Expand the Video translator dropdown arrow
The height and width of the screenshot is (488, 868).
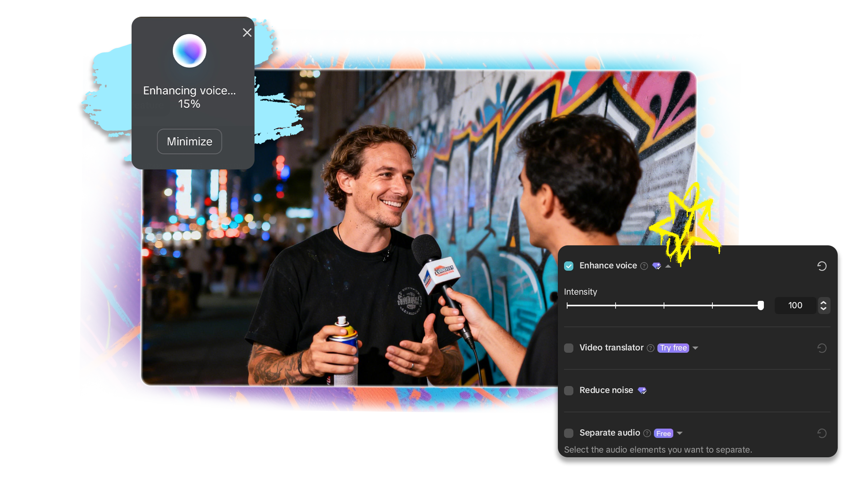pos(695,348)
